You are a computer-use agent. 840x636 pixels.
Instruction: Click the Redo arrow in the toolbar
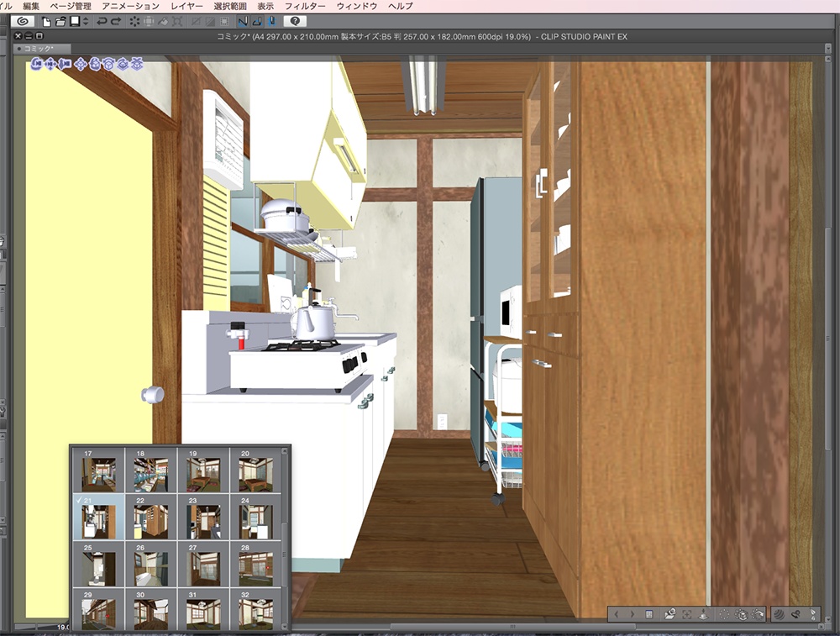click(117, 23)
